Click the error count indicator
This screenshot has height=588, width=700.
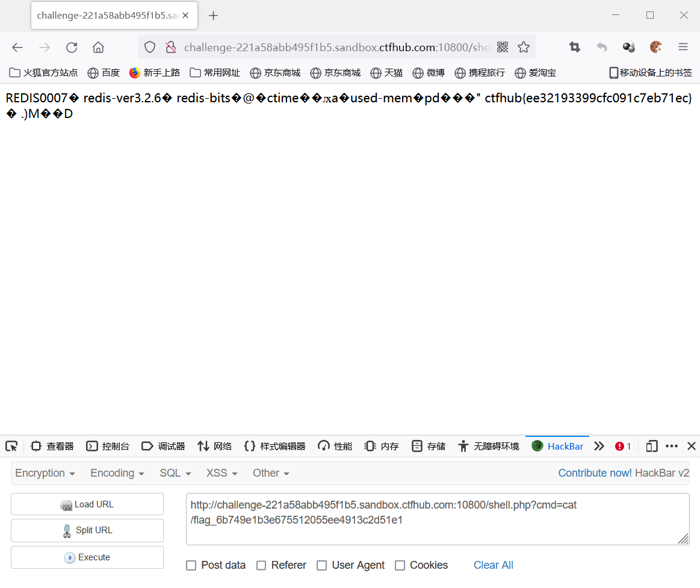(623, 446)
